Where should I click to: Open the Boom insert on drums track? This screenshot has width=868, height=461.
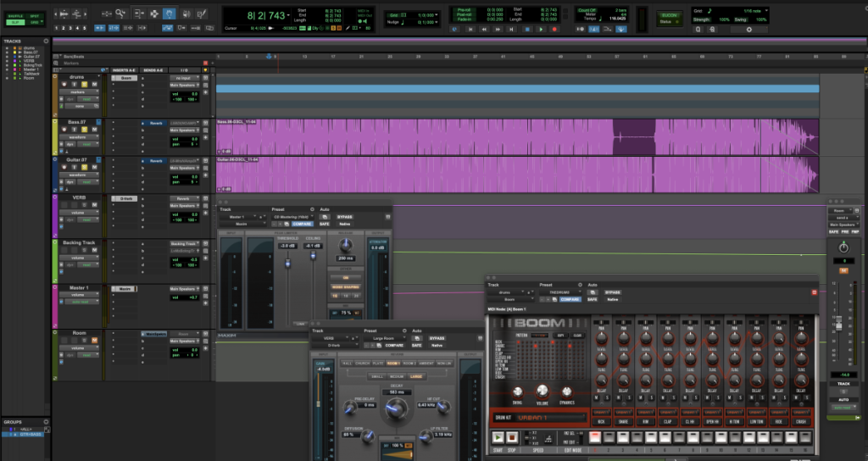(125, 78)
